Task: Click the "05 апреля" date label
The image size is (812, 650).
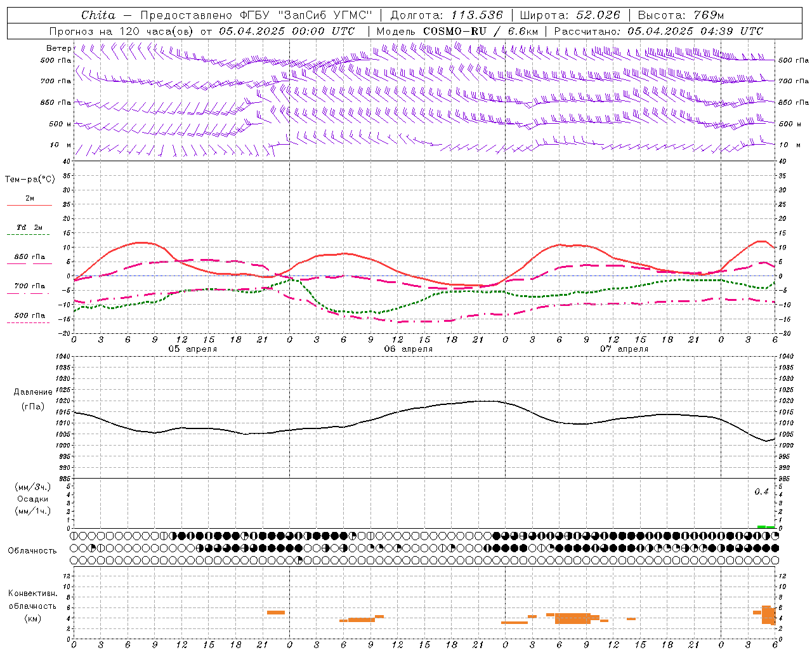Action: pos(192,349)
